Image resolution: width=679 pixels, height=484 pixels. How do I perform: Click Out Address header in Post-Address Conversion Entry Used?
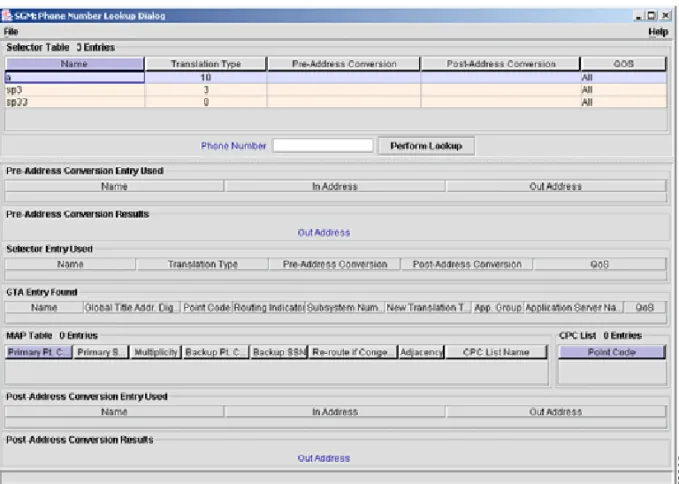tap(556, 412)
